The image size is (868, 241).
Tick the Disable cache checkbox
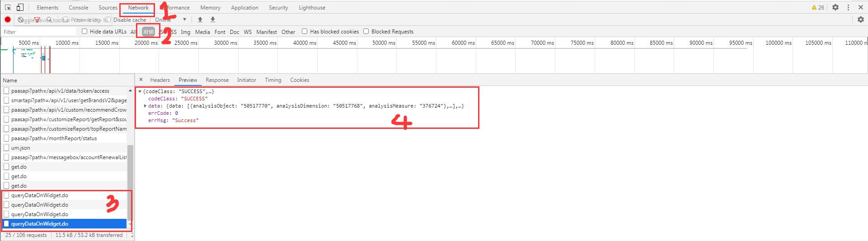click(108, 19)
